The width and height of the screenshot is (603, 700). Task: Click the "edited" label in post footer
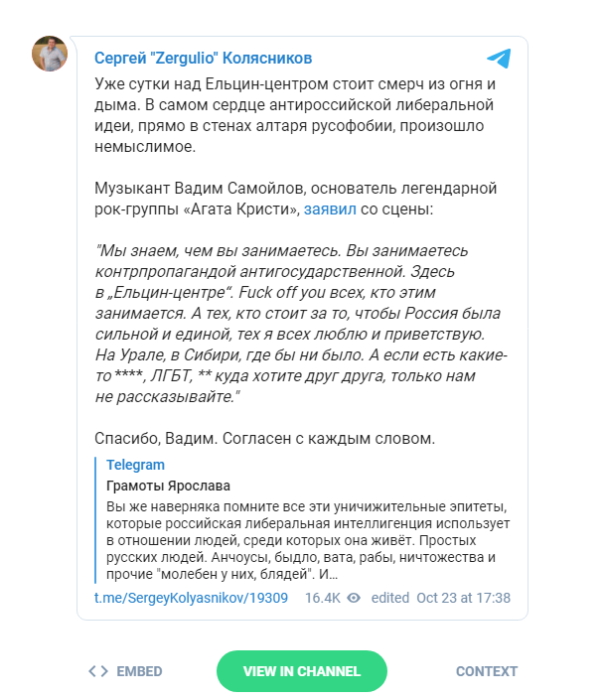click(390, 598)
